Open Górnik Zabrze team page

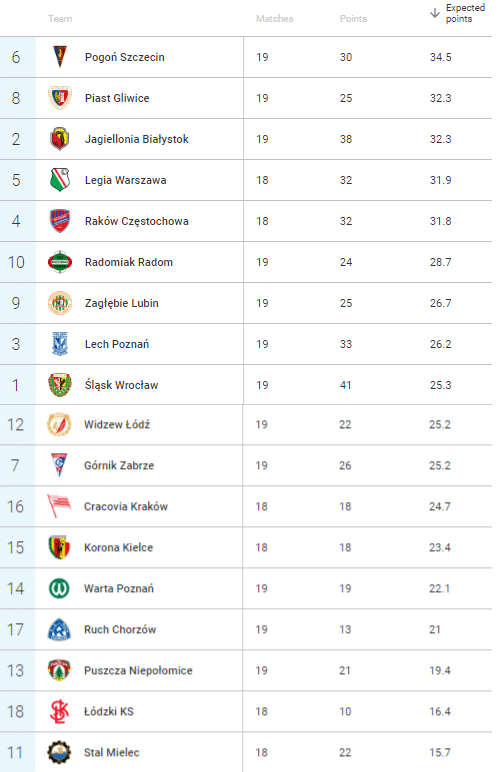(x=119, y=465)
